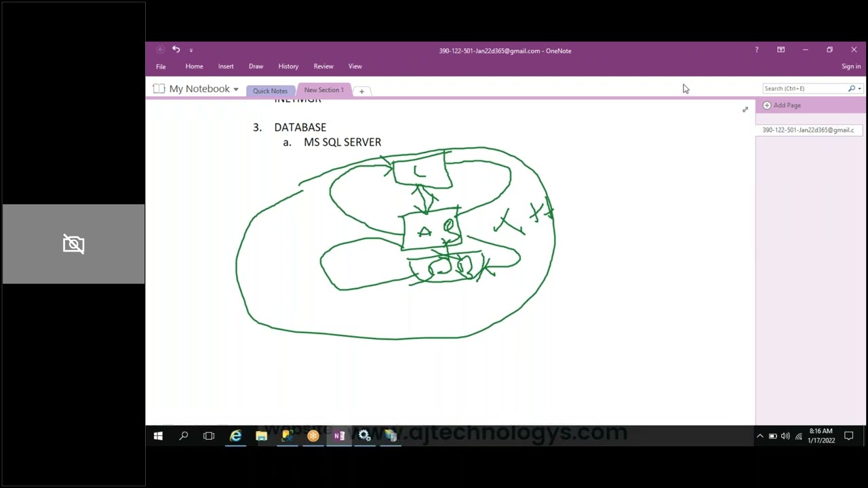Open the View ribbon tab
Viewport: 868px width, 488px height.
(x=355, y=66)
